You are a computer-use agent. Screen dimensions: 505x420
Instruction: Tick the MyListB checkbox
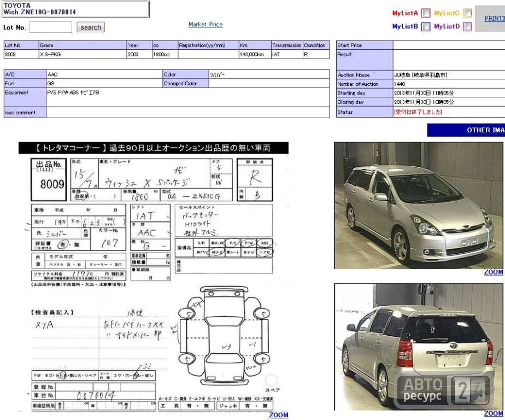426,26
